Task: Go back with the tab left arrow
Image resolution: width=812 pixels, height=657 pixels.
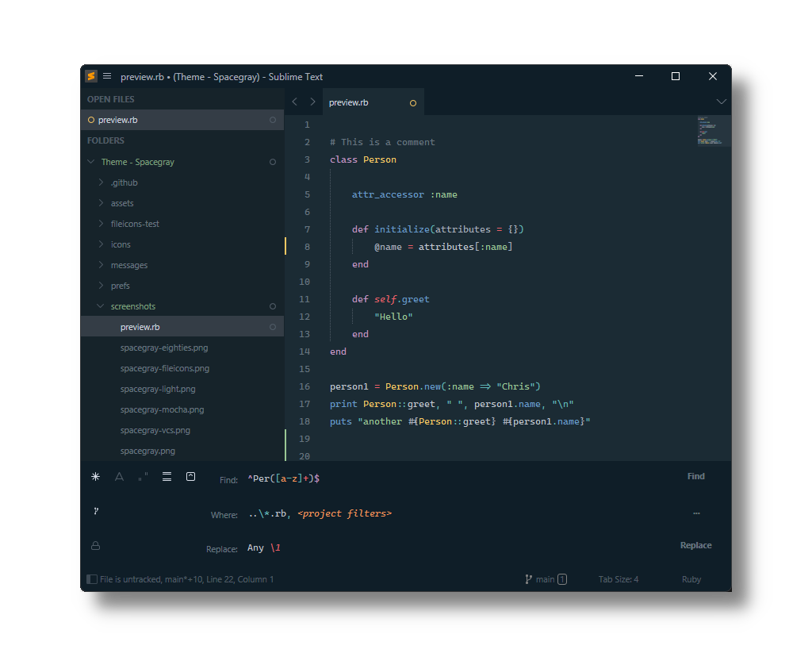Action: click(295, 102)
